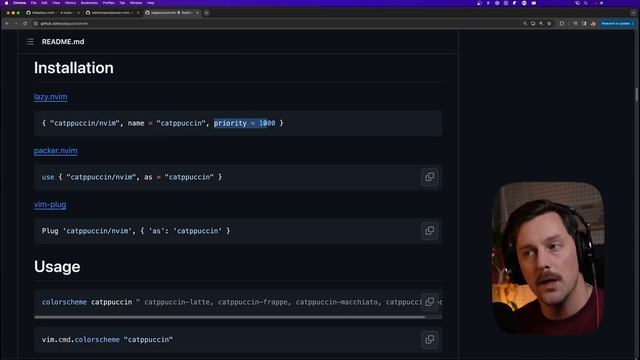Open the Window menu
The image size is (640, 360).
pyautogui.click(x=136, y=3)
